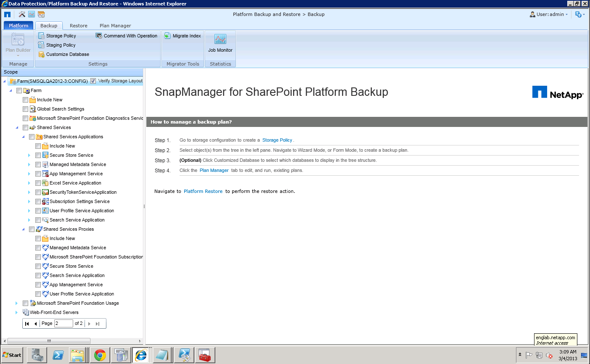The image size is (590, 364).
Task: Click the page number input field
Action: [63, 324]
